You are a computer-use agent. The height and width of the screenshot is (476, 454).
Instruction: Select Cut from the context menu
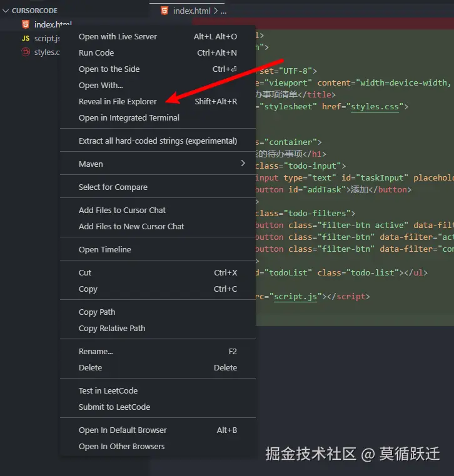tap(158, 272)
